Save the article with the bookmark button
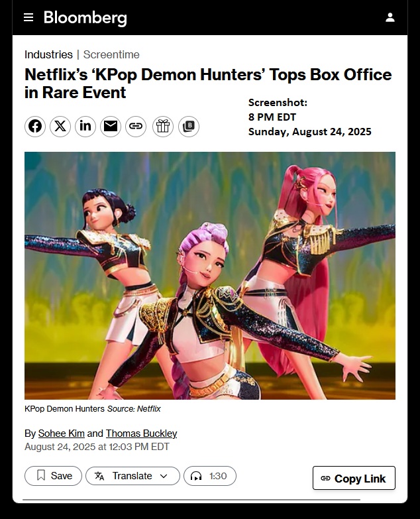 pos(53,476)
